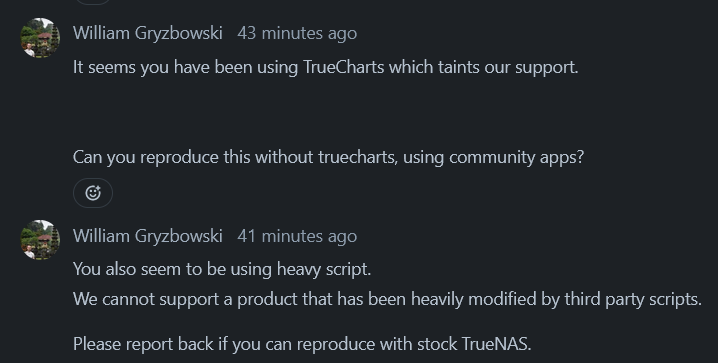Open the avatar on the 41 minutes ago comment

40,240
